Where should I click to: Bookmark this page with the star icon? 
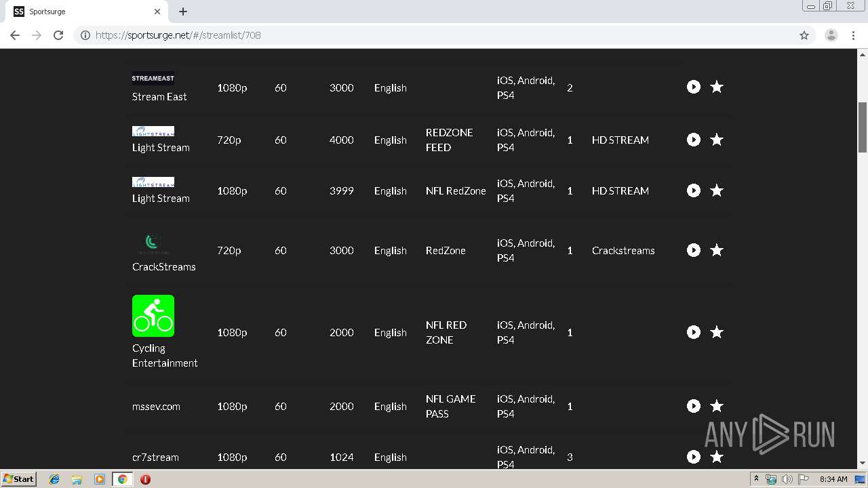804,35
